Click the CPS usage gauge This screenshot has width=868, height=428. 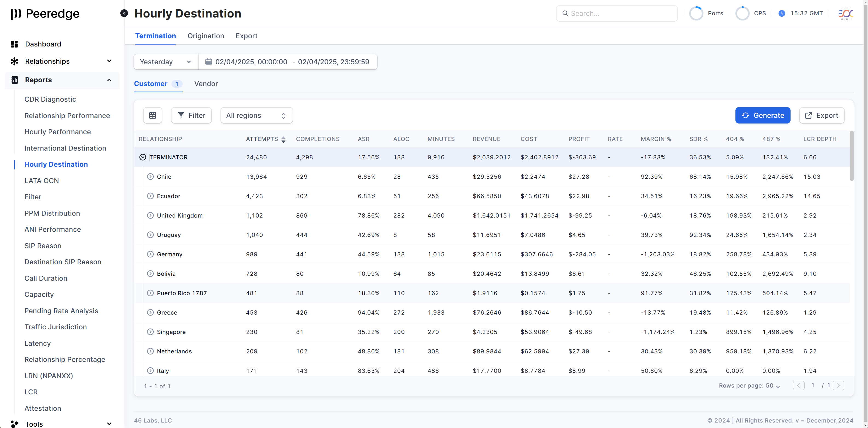pos(742,13)
